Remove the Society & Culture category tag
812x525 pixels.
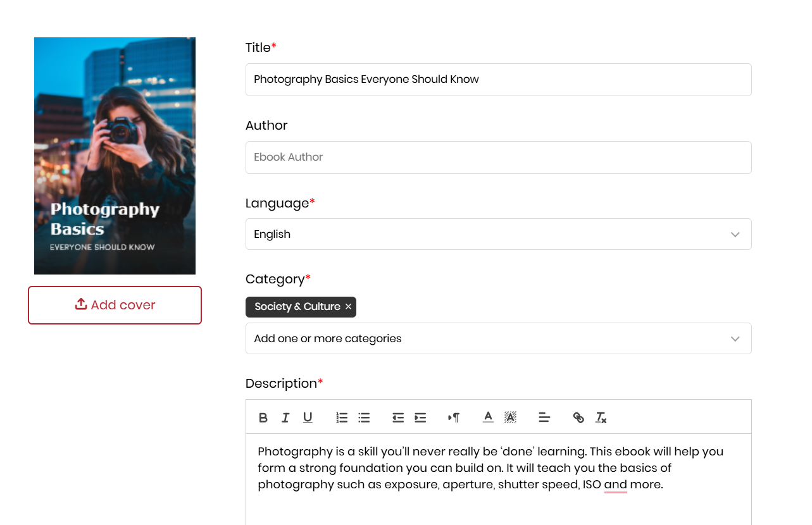coord(348,307)
